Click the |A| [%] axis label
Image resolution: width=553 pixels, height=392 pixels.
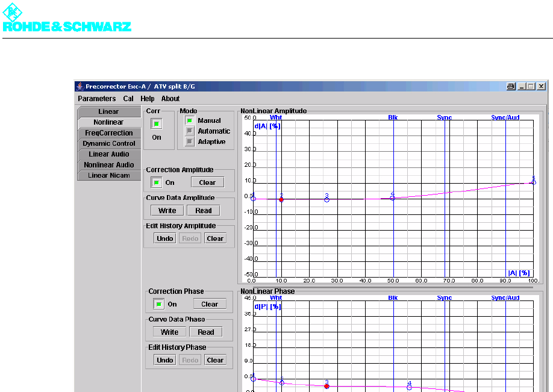(519, 273)
